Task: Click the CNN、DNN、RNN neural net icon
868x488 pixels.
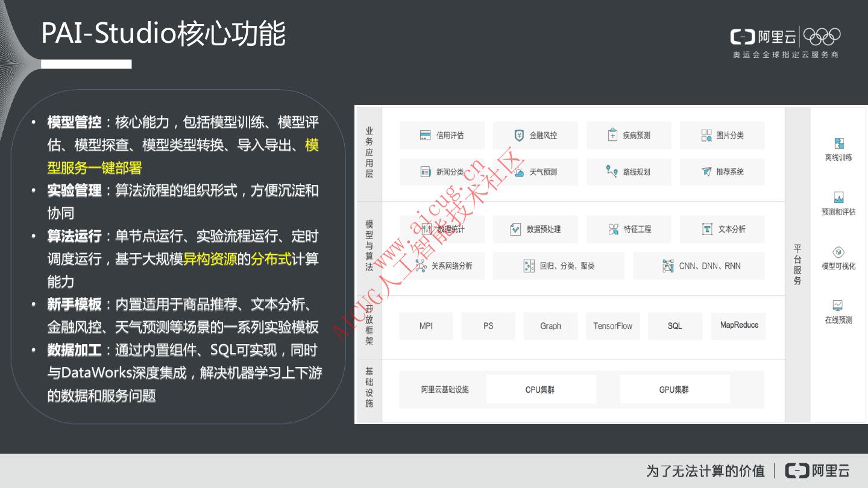Action: [668, 266]
